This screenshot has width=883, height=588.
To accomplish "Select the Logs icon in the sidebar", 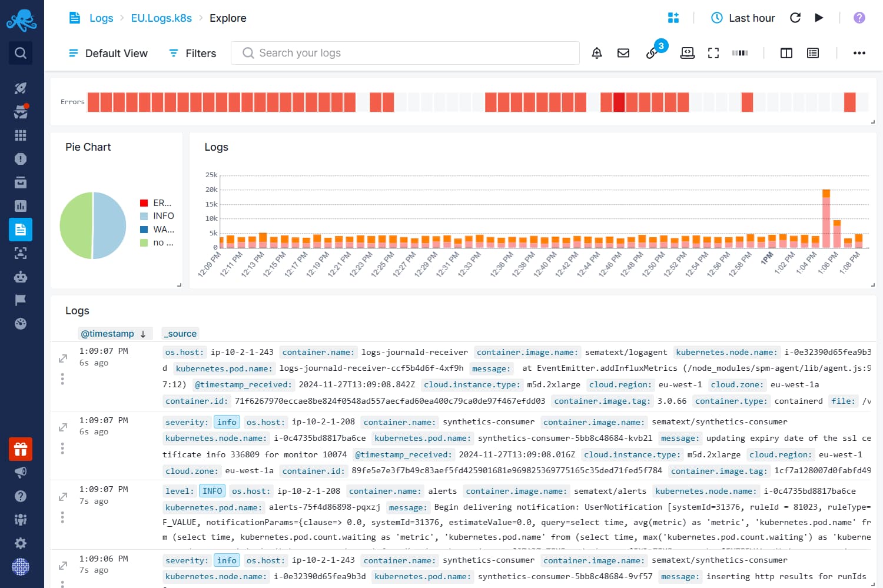I will tap(21, 230).
